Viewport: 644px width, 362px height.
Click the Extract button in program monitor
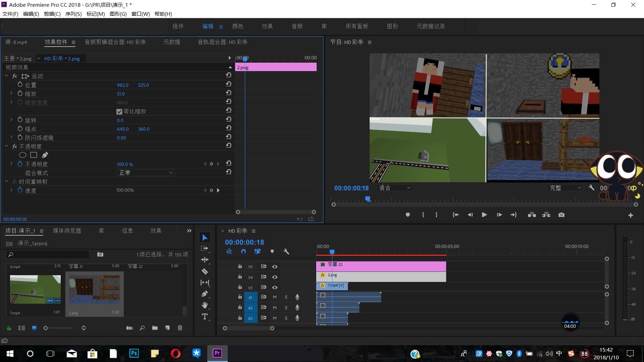546,215
